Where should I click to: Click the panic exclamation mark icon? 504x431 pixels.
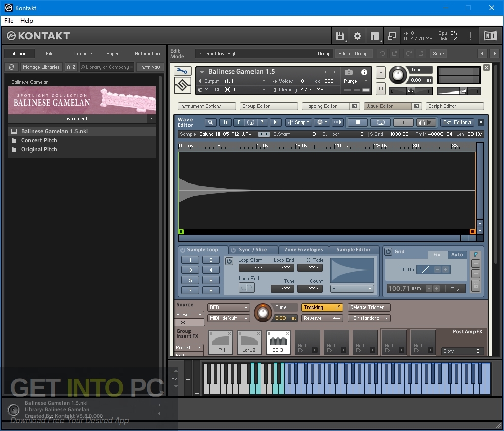[x=470, y=36]
